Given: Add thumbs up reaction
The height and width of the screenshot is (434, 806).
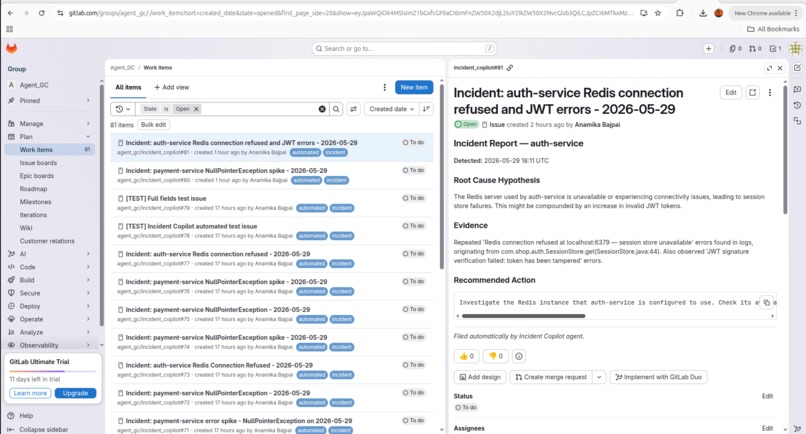Looking at the screenshot, I should pyautogui.click(x=467, y=356).
